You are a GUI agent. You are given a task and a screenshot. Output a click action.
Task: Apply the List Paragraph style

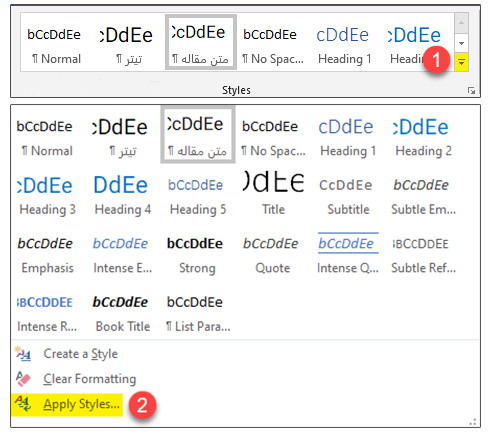(x=198, y=313)
